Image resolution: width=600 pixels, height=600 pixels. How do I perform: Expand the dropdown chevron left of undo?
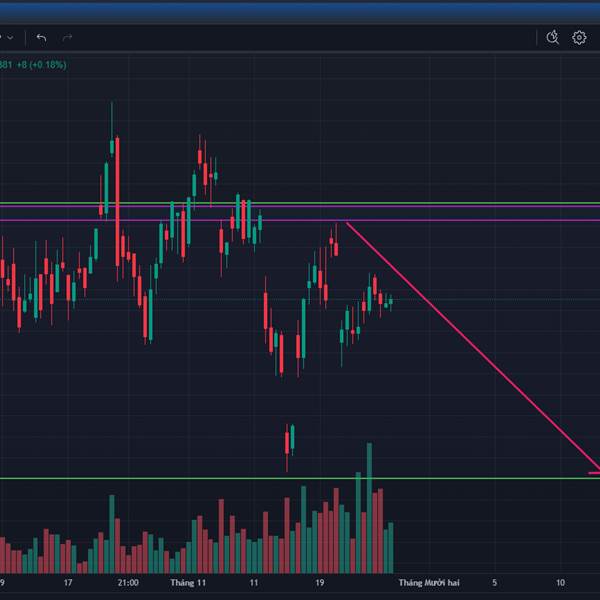tap(10, 38)
